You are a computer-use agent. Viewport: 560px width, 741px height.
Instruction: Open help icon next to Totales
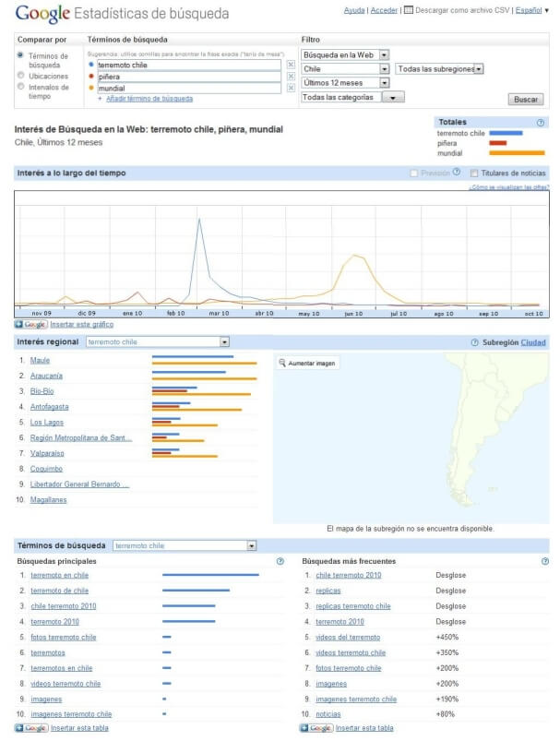click(x=541, y=122)
